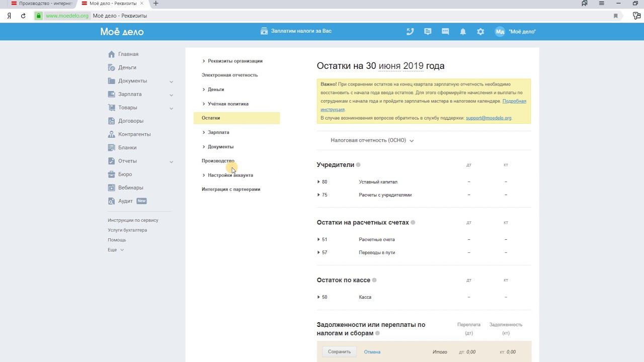
Task: Click the Отчеты sidebar icon
Action: point(112,161)
